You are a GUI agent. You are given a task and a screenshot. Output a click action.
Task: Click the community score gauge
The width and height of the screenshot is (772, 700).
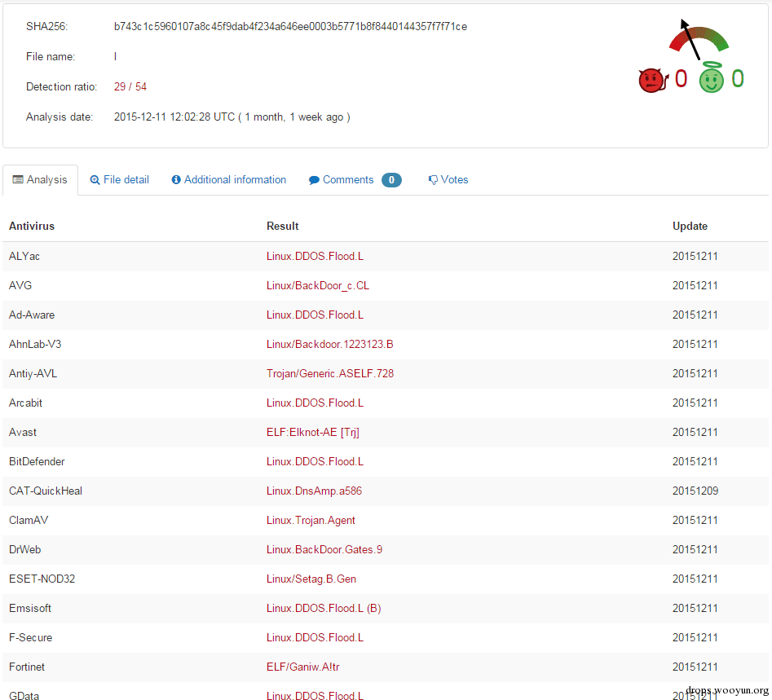698,41
